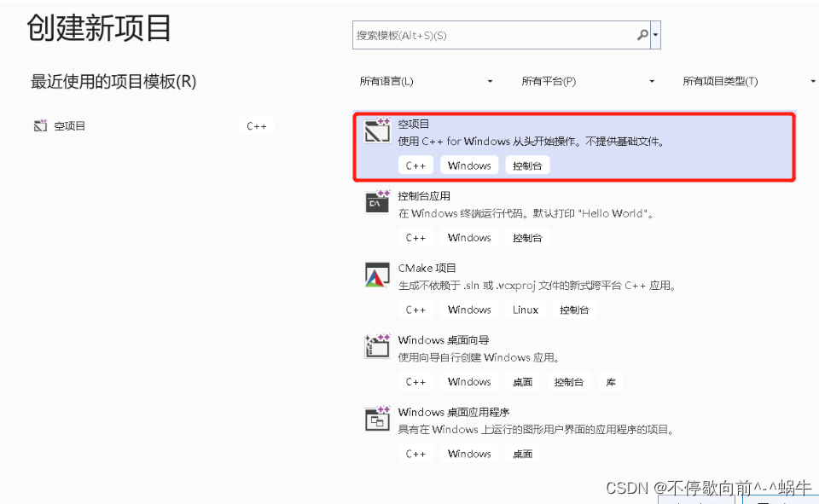Click the C++ tag on 空项目
This screenshot has height=504, width=825.
pyautogui.click(x=415, y=165)
